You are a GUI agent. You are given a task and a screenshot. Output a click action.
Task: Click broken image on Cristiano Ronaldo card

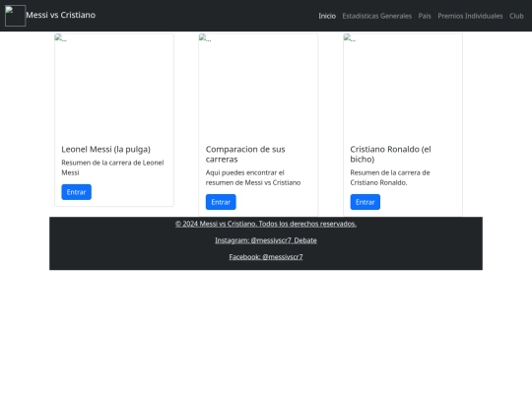tap(403, 86)
